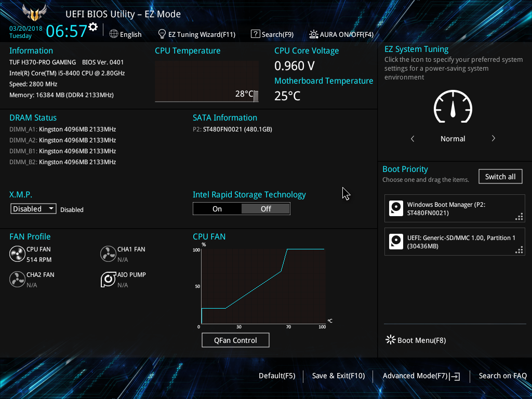Click the 0.960 V core voltage value
Image resolution: width=532 pixels, height=399 pixels.
295,66
